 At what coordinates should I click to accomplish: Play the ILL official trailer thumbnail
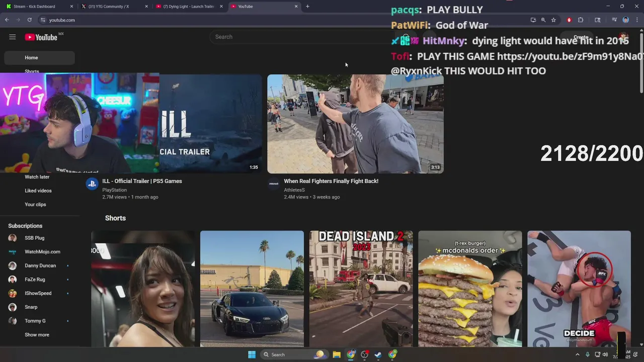point(211,124)
